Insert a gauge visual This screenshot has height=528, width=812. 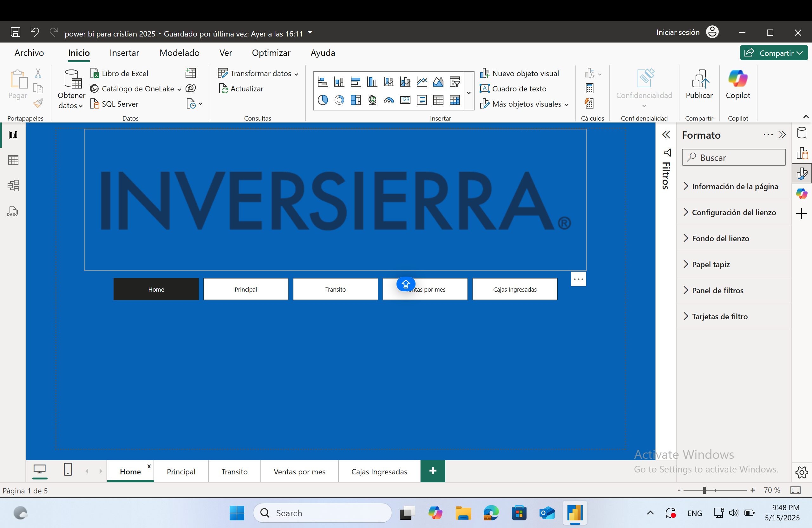[x=389, y=100]
